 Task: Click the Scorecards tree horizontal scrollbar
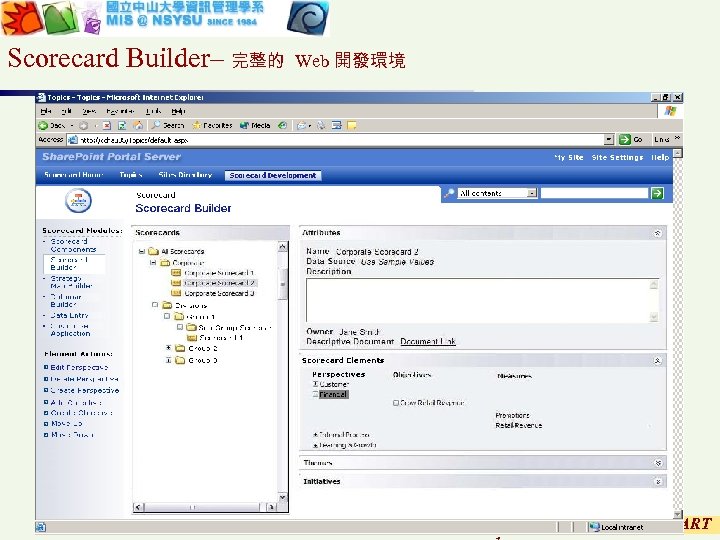click(x=205, y=507)
